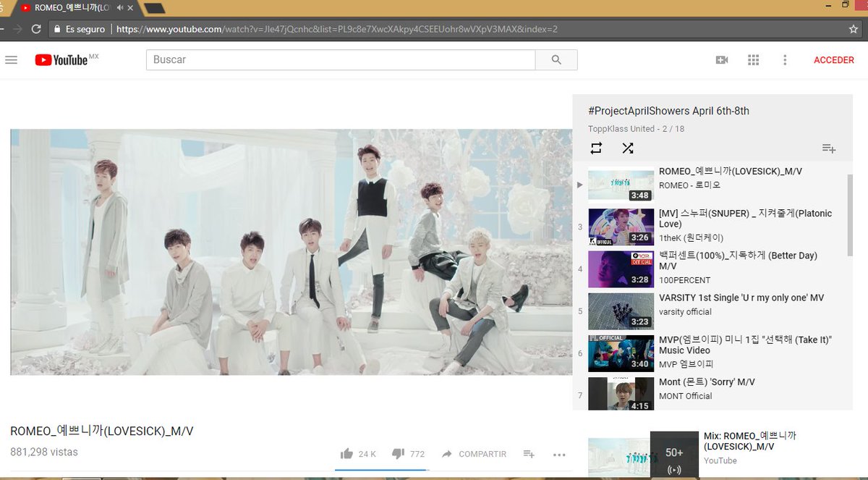
Task: Select ROMEO LOVESICK thumbnail in playlist
Action: 621,185
